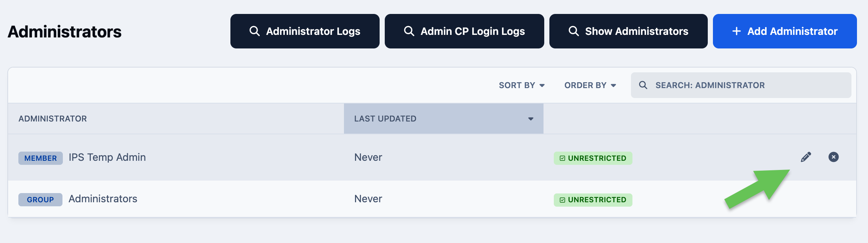868x243 pixels.
Task: Click the checkmark icon on Administrators group Unrestricted badge
Action: click(562, 200)
